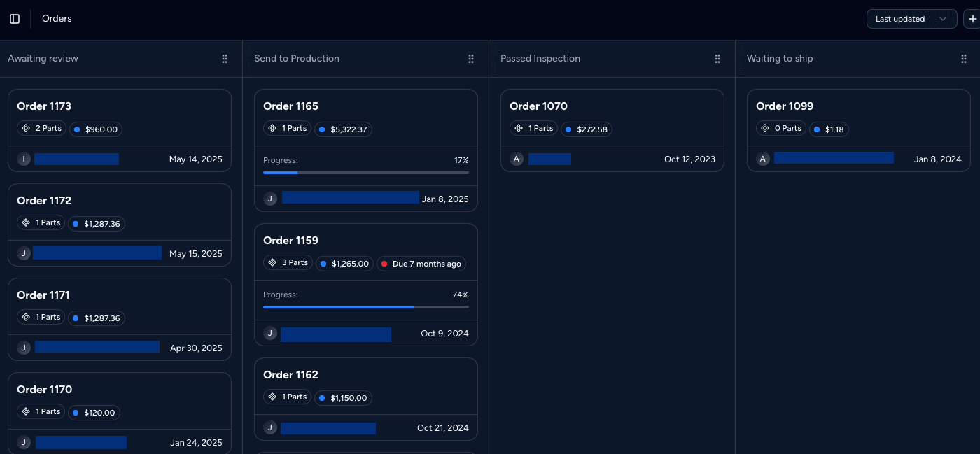Open the Order 1162 card
Screen dimensions: 980x454
click(x=365, y=399)
